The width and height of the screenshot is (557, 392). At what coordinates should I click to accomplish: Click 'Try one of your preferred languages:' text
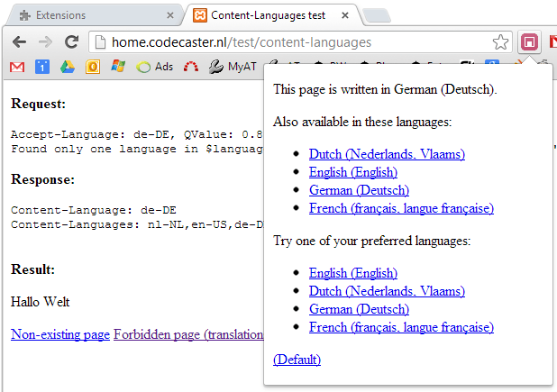click(x=372, y=241)
